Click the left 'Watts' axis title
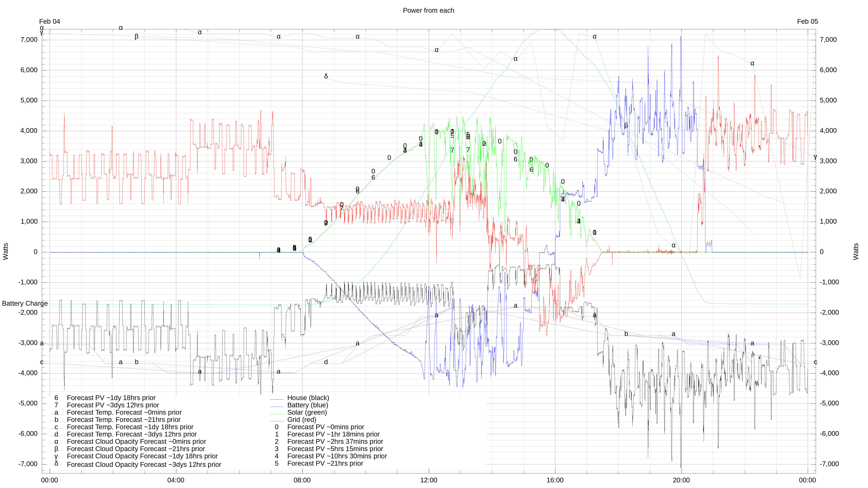 tap(6, 252)
